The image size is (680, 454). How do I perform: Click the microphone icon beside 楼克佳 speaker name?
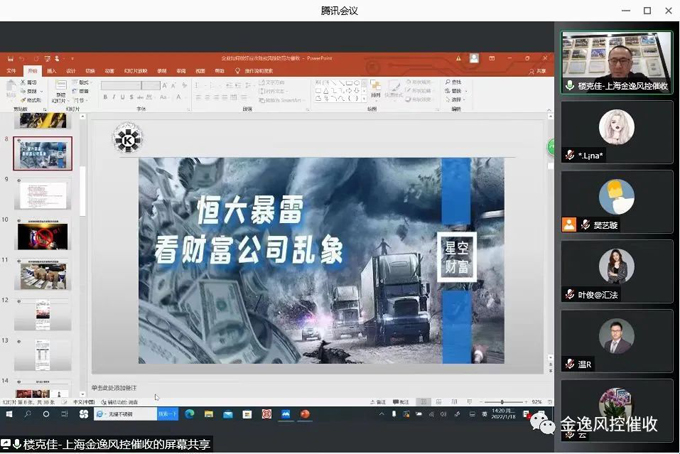[570, 86]
